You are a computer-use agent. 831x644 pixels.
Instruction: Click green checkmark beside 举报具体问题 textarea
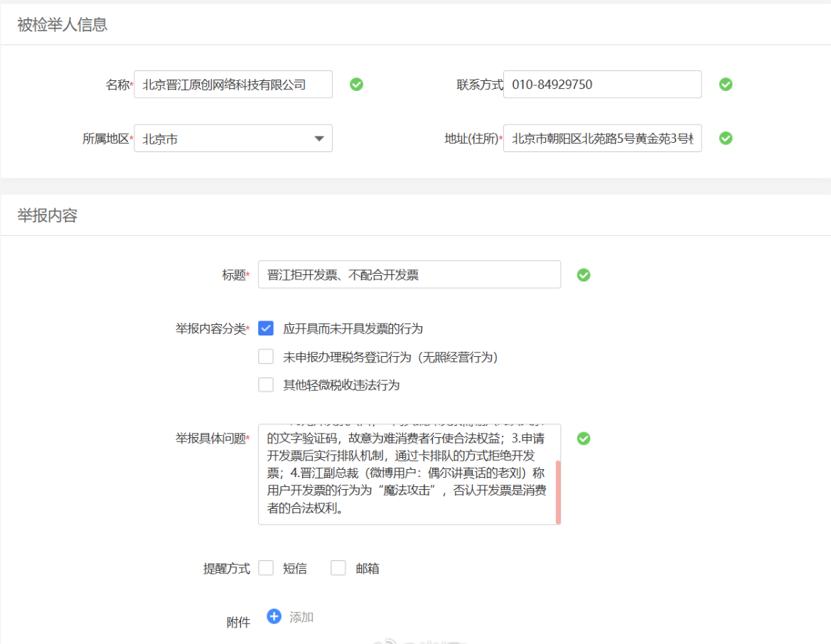[583, 439]
